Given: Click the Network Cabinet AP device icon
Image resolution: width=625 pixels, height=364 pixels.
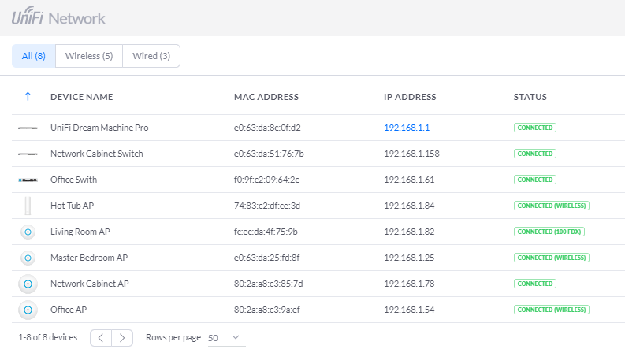Looking at the screenshot, I should pos(28,284).
